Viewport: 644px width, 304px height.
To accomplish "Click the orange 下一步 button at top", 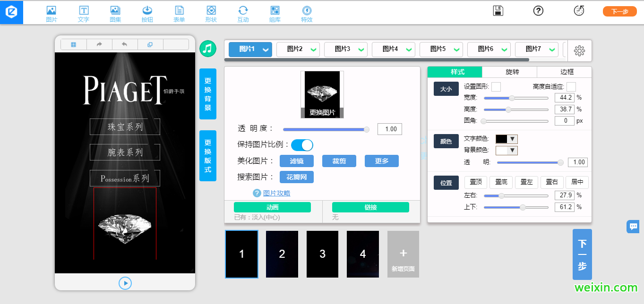I will pyautogui.click(x=620, y=12).
